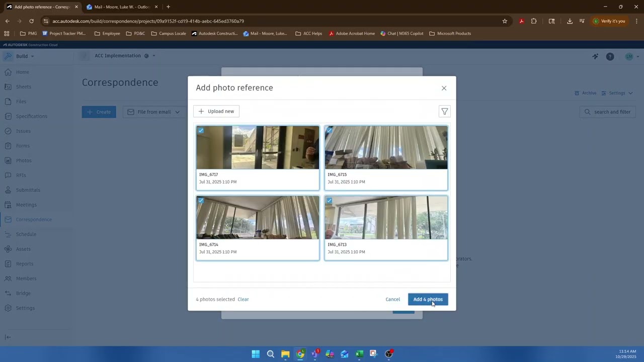Open Chrome menu three dots
The width and height of the screenshot is (644, 362).
(x=636, y=21)
